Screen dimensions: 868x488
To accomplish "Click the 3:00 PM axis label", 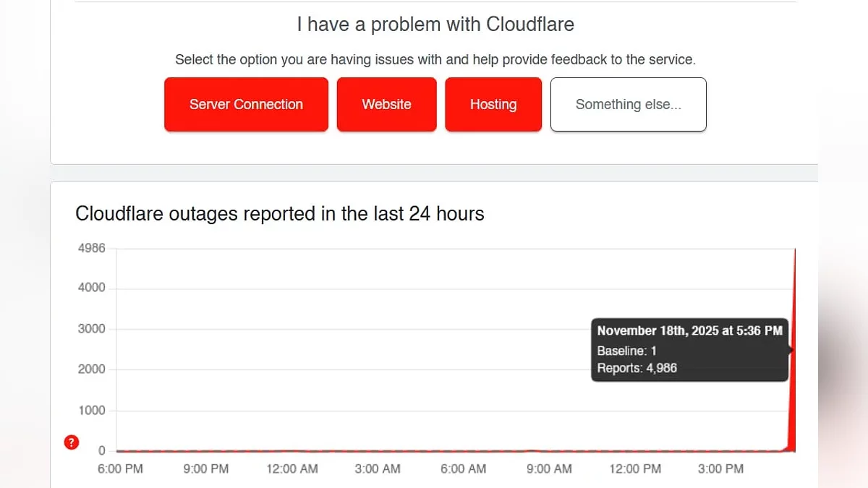I will click(x=720, y=468).
